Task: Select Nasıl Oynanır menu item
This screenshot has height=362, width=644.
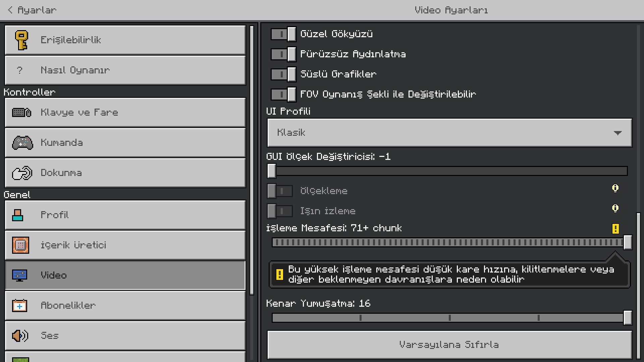Action: (125, 70)
